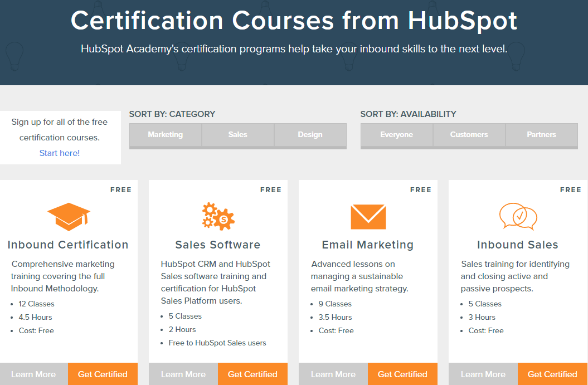Click Get Certified under Sales Software
This screenshot has width=588, height=385.
(252, 374)
